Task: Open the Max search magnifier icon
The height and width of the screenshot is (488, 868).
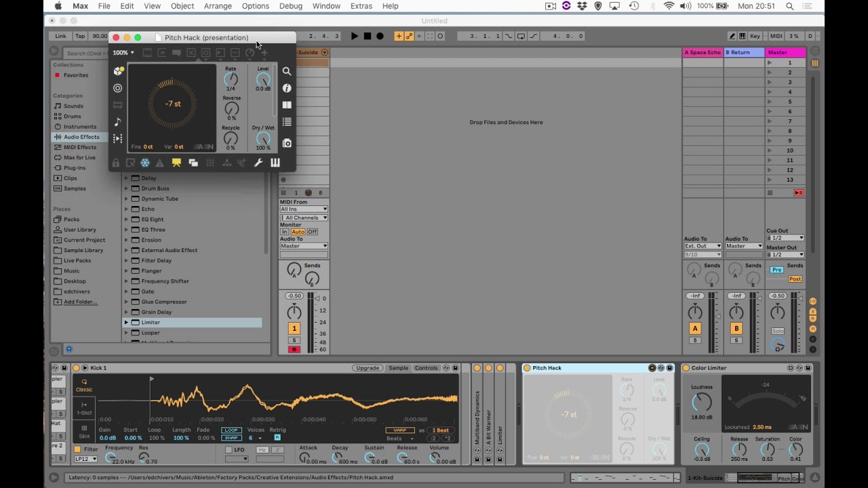Action: click(x=287, y=71)
